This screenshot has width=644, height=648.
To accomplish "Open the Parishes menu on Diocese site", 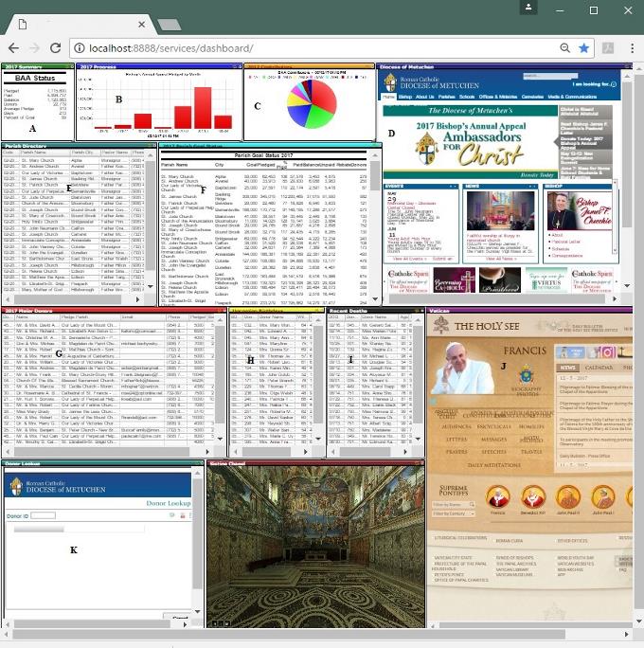I will (447, 97).
